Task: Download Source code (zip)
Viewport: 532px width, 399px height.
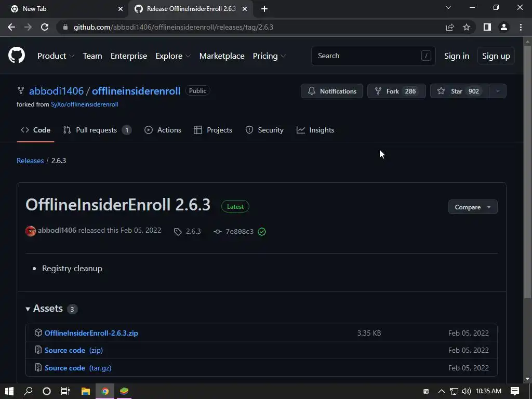Action: (x=74, y=350)
